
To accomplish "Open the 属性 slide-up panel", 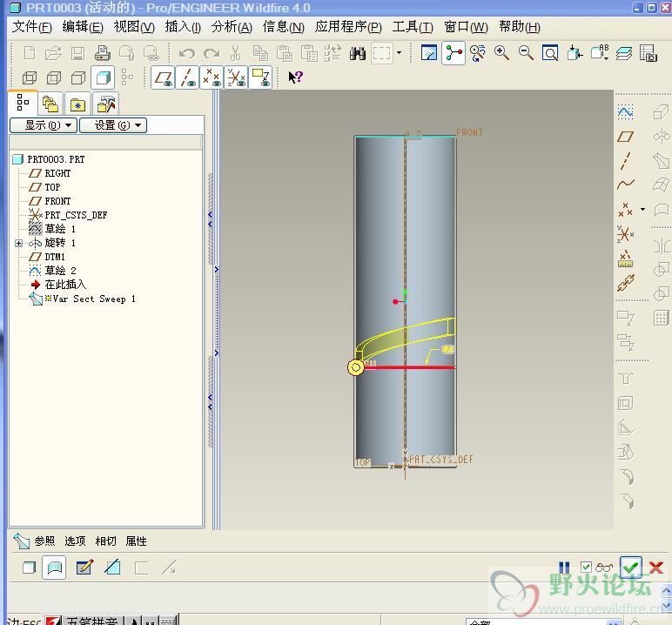I will point(137,541).
